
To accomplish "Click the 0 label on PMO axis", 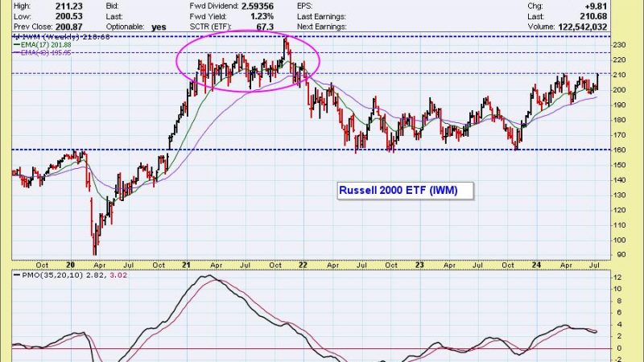I will 619,348.
